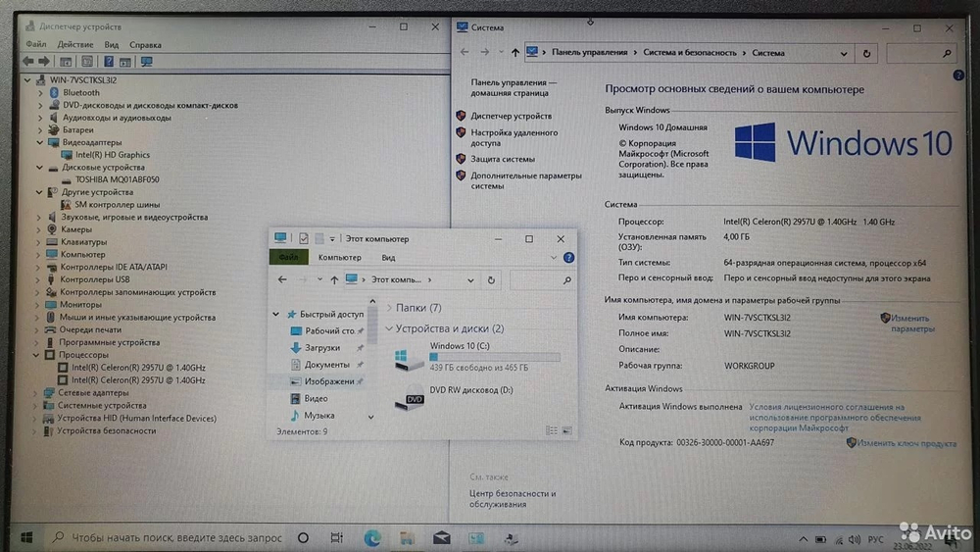This screenshot has width=980, height=552.
Task: Switch to details view icon in This PC
Action: click(552, 430)
